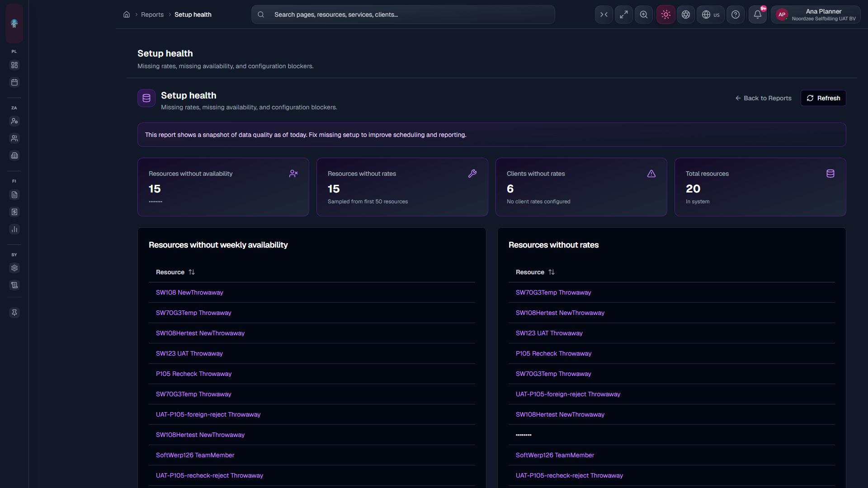Open SoftWerp126 TeamMember in availability list
This screenshot has width=868, height=488.
tap(195, 455)
